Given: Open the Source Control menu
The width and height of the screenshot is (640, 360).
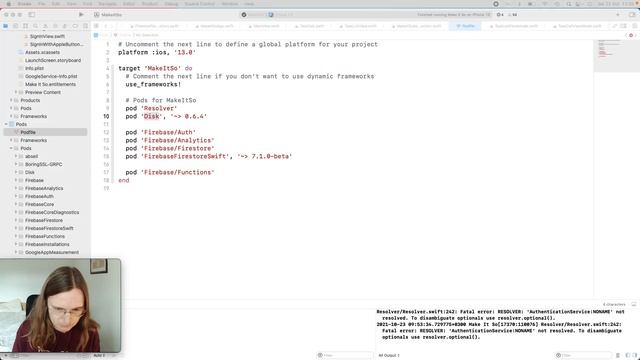Looking at the screenshot, I should (200, 4).
